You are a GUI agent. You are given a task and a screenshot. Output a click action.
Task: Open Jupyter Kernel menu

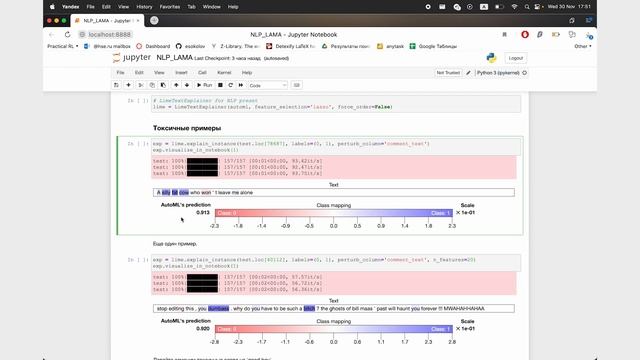click(x=224, y=73)
